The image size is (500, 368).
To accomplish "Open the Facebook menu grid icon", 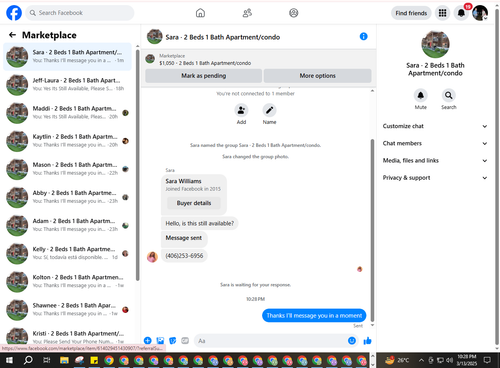I will [442, 13].
